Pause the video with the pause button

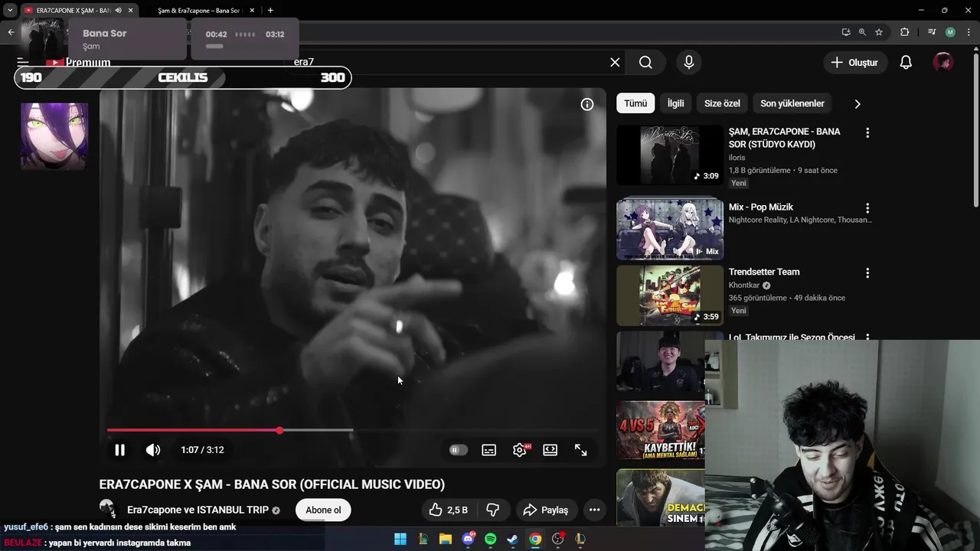pos(119,450)
